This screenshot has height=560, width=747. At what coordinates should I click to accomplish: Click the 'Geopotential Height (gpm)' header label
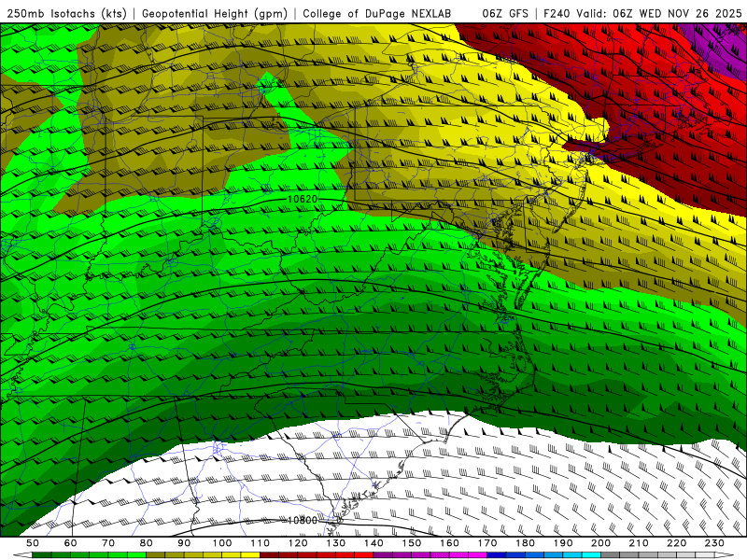coord(215,14)
